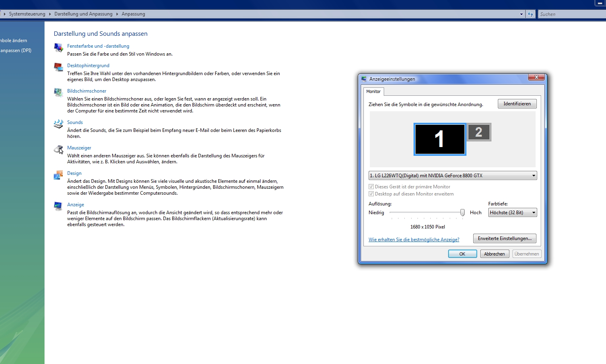Click the Sounds musical notes icon

[x=58, y=124]
